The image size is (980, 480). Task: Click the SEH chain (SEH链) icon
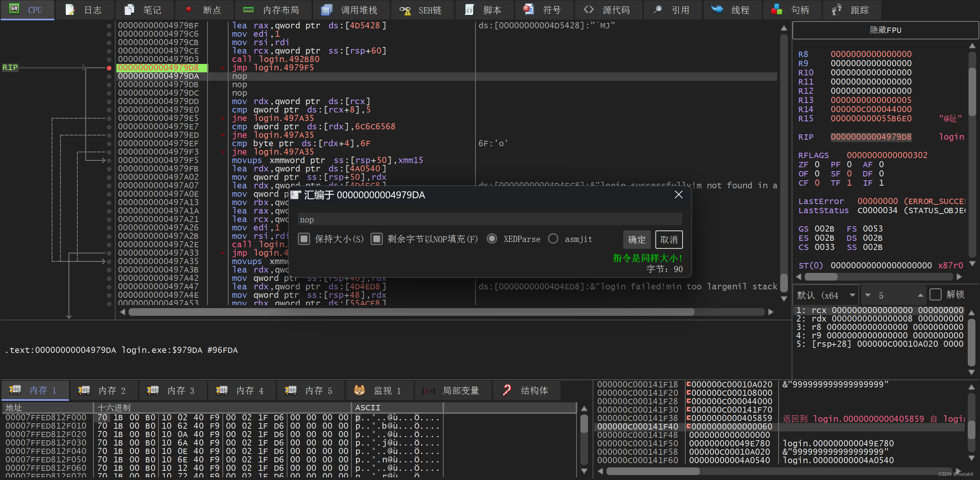click(405, 10)
